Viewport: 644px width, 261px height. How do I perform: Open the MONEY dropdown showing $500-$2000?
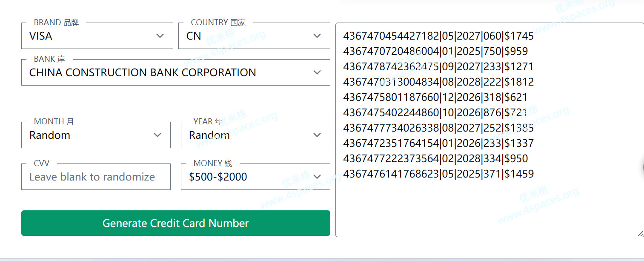(255, 177)
